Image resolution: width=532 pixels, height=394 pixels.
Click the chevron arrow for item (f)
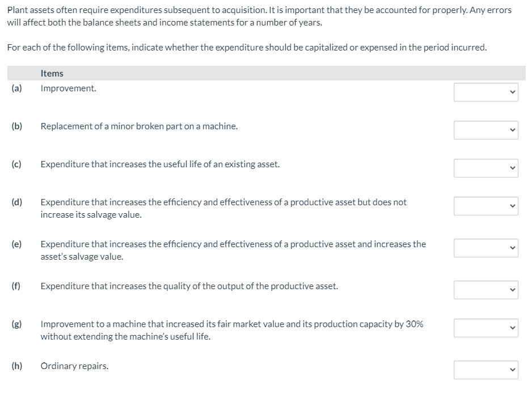(x=512, y=290)
